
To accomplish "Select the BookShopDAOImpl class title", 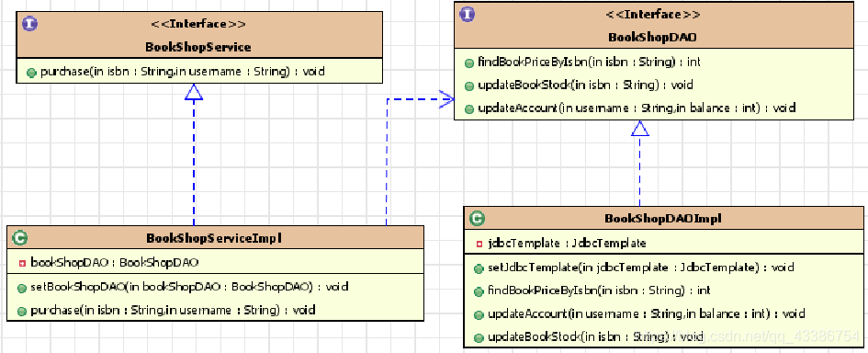I will pos(663,219).
